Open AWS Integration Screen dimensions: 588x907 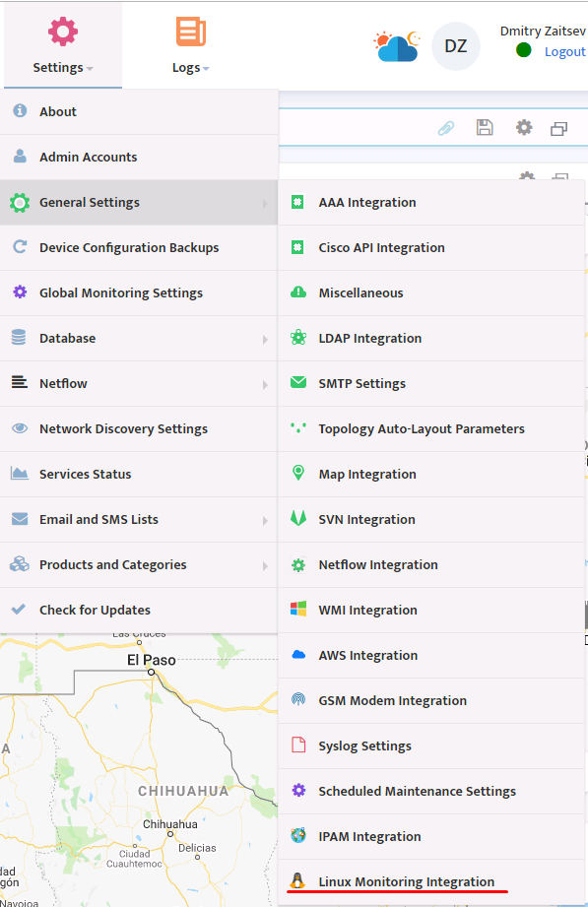(431, 655)
